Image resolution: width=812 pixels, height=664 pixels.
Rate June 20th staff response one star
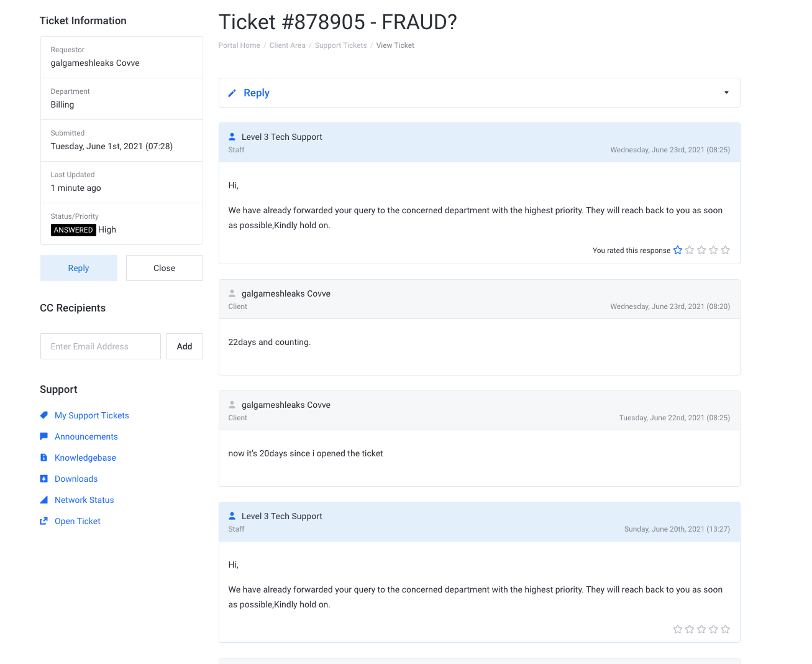(678, 629)
